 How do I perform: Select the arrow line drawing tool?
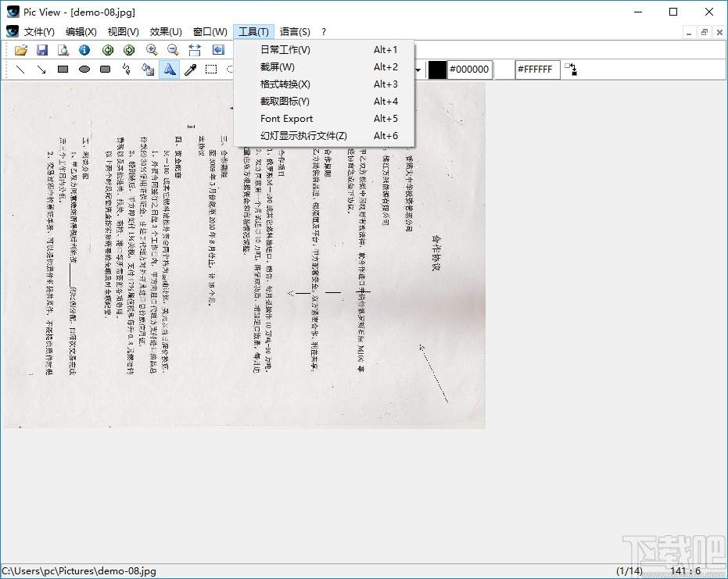tap(41, 70)
